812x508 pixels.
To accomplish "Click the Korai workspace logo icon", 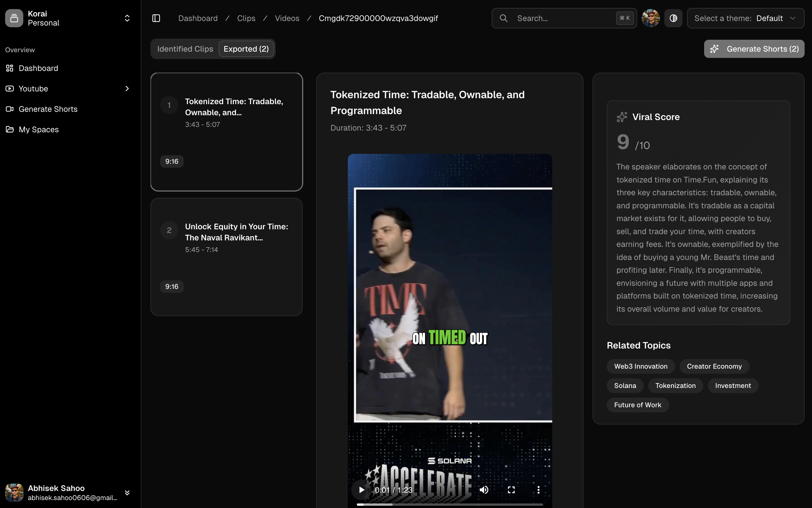I will (x=14, y=18).
